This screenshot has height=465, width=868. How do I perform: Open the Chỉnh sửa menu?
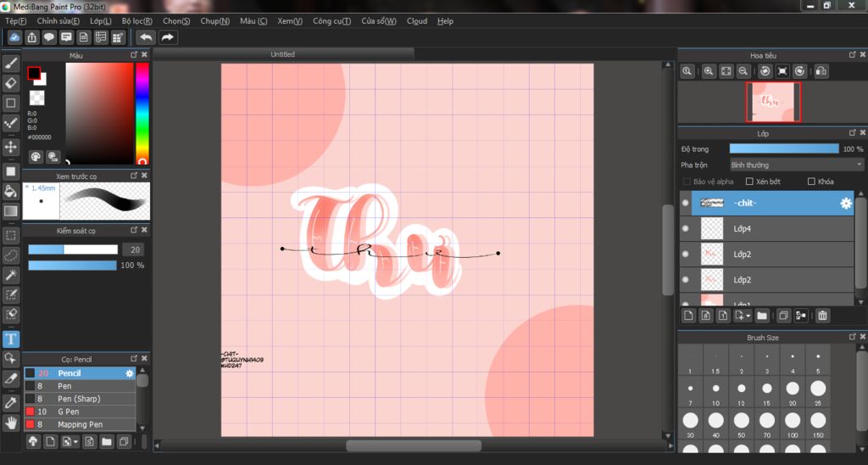[x=58, y=21]
